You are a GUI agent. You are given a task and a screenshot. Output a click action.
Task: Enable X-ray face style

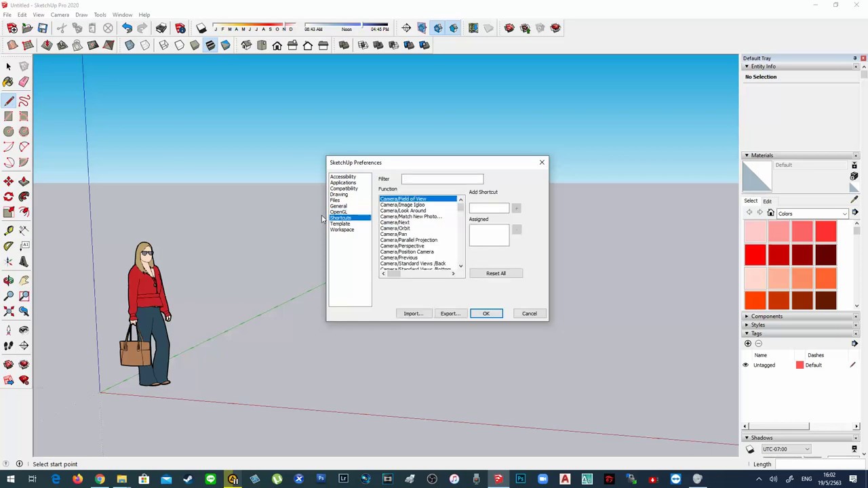[x=130, y=45]
